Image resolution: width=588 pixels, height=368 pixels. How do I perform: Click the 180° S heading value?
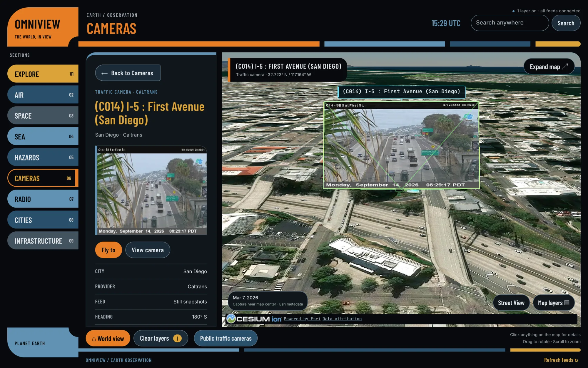click(x=199, y=317)
